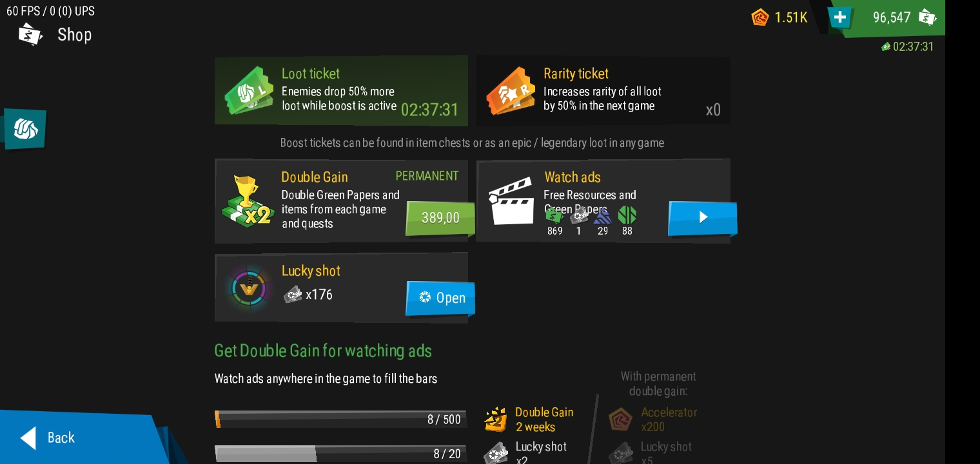The width and height of the screenshot is (980, 464).
Task: Click the green plus add currency button
Action: (839, 17)
